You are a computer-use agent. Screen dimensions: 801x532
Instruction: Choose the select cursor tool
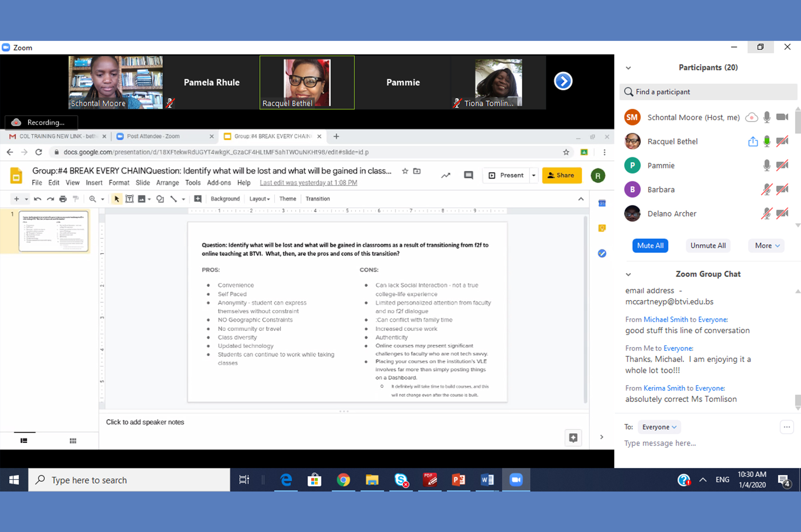pyautogui.click(x=117, y=199)
